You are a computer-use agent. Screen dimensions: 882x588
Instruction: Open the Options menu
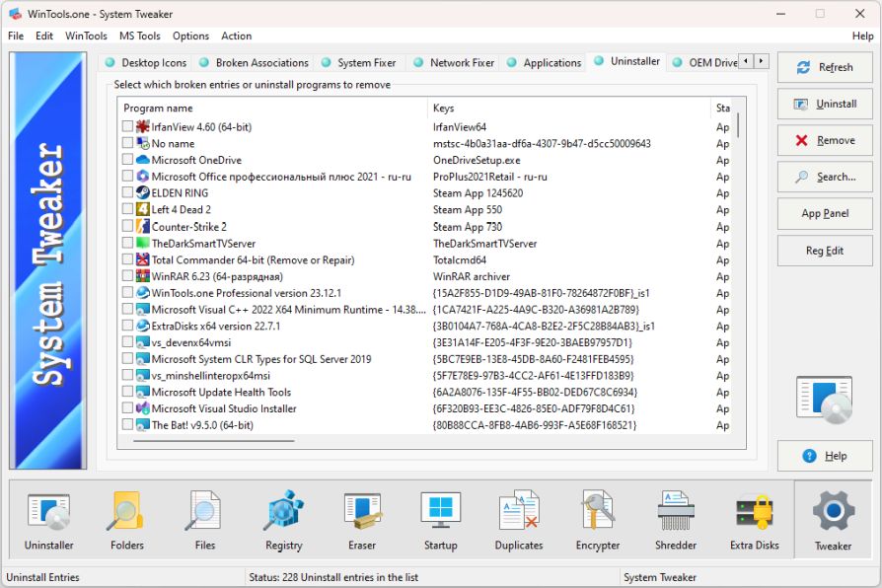click(x=190, y=37)
